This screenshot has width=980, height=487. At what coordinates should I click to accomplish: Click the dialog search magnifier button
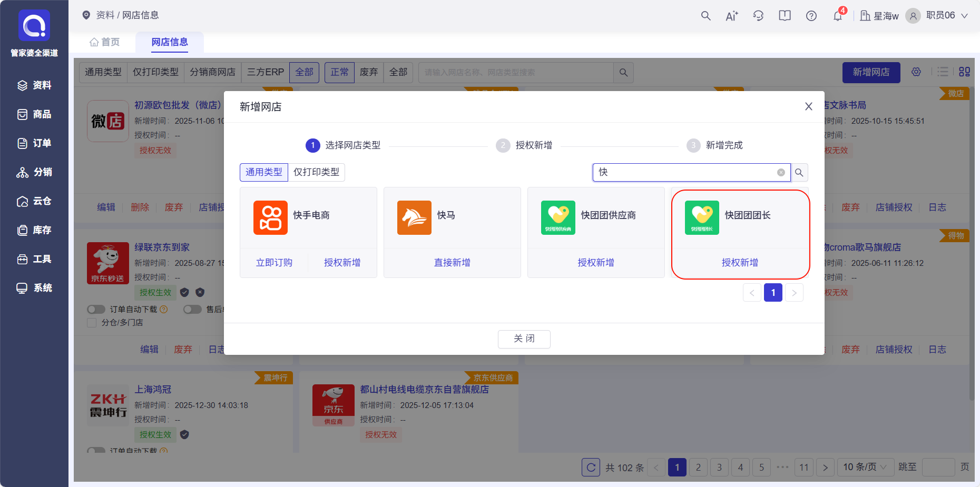click(x=799, y=172)
